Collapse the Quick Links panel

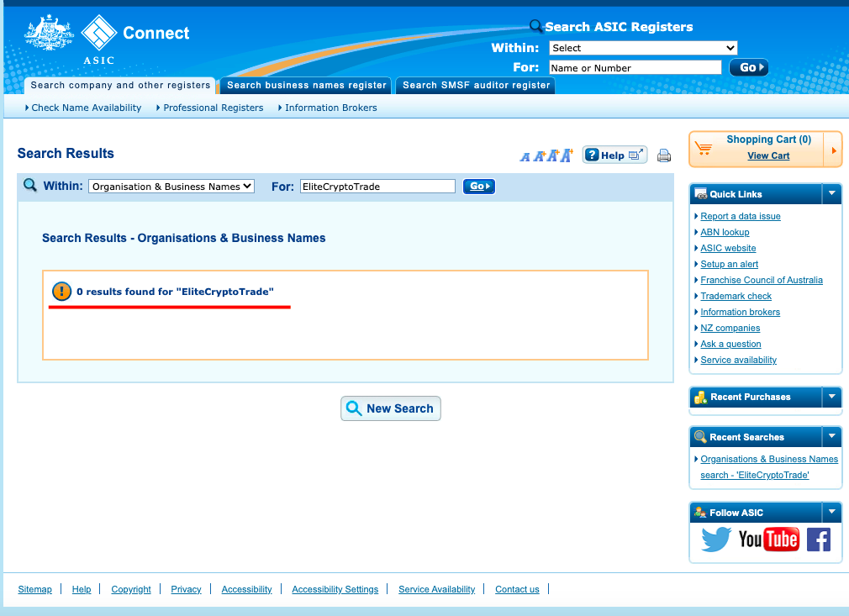(x=831, y=194)
